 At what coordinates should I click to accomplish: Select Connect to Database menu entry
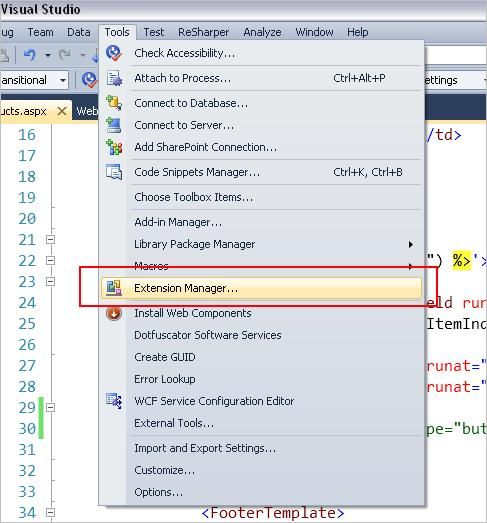pyautogui.click(x=262, y=103)
